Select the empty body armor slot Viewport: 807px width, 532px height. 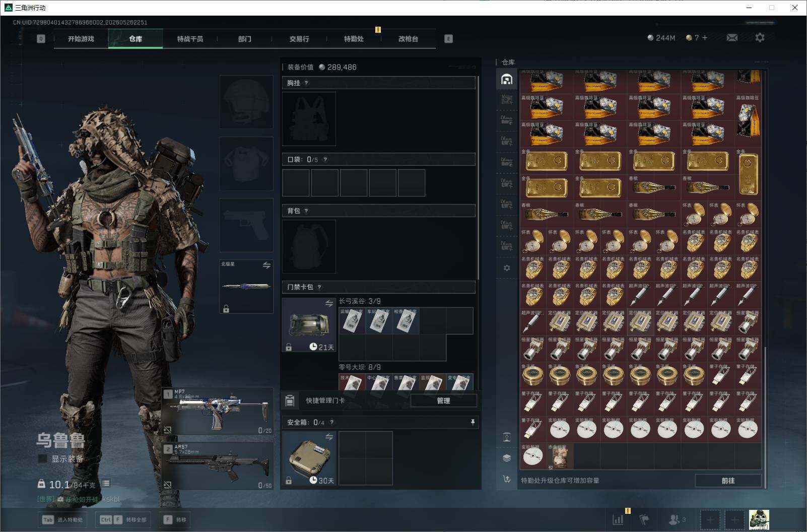point(246,163)
